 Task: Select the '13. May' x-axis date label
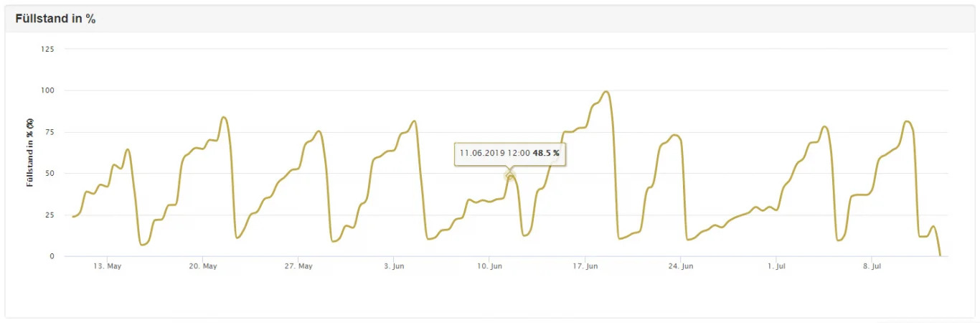(x=107, y=266)
